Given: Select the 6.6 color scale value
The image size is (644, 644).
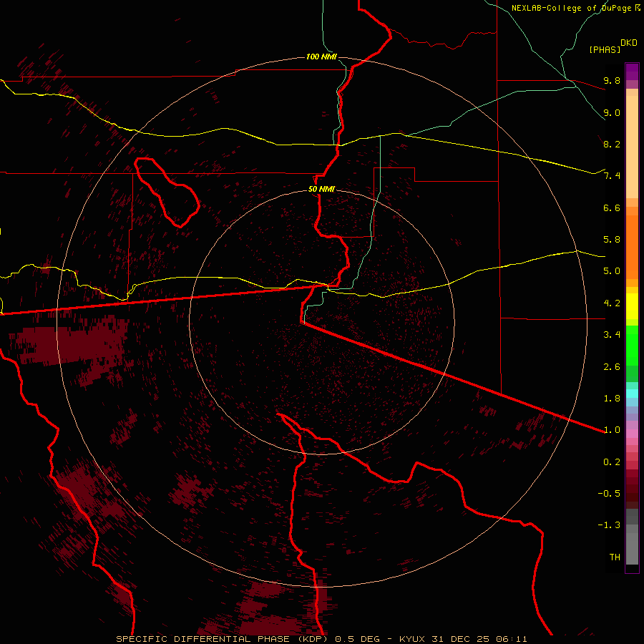Looking at the screenshot, I should click(x=612, y=208).
